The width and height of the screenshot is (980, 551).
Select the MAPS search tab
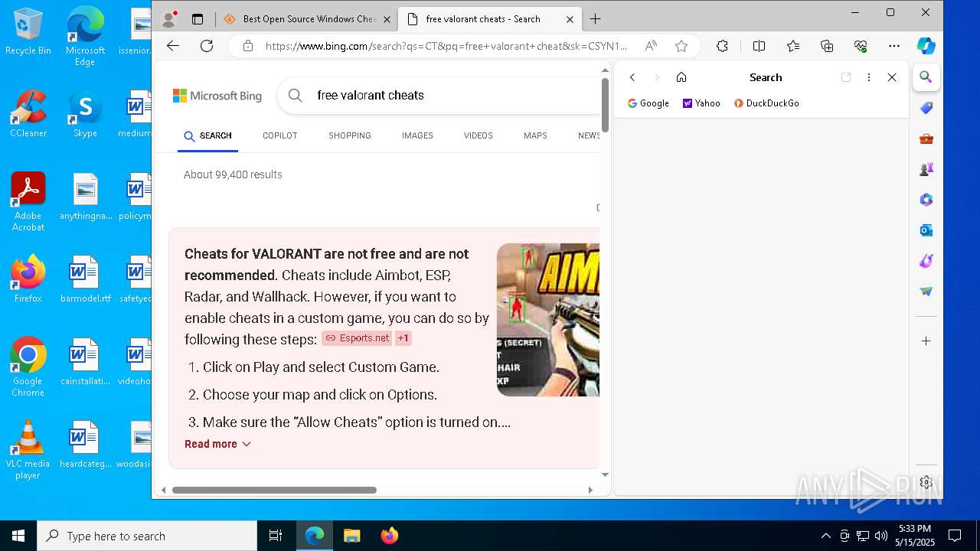[535, 135]
